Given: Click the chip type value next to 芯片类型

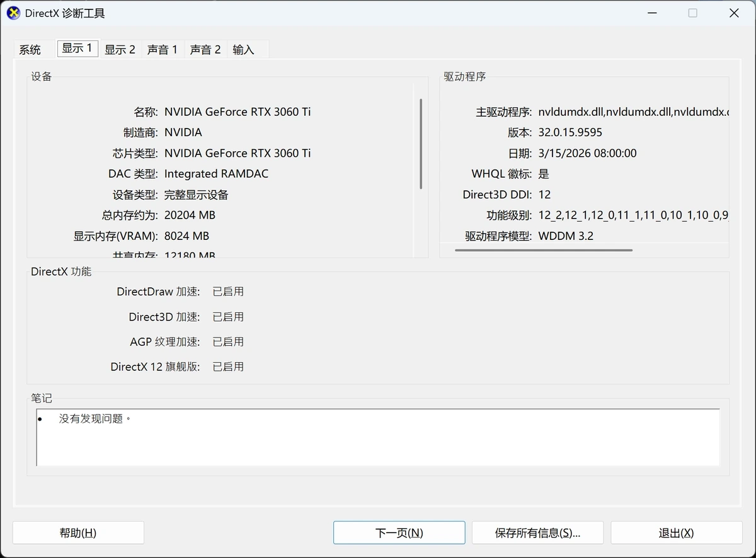Looking at the screenshot, I should tap(238, 153).
